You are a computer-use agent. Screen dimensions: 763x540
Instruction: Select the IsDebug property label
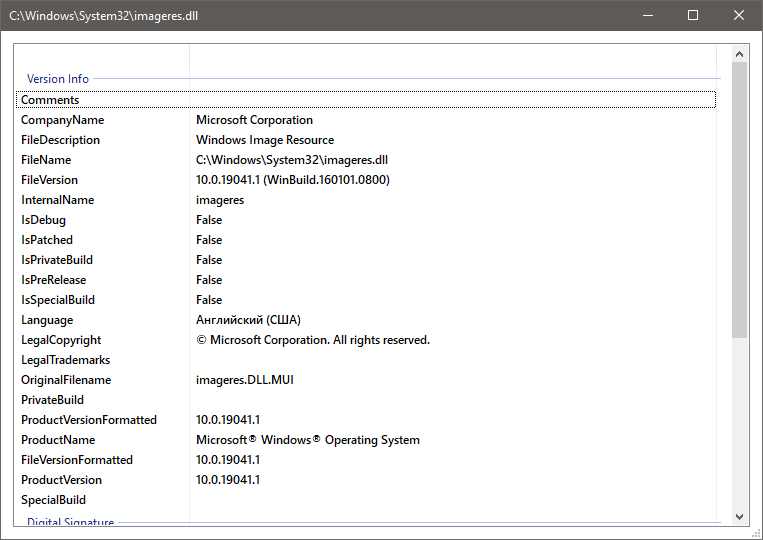coord(43,220)
